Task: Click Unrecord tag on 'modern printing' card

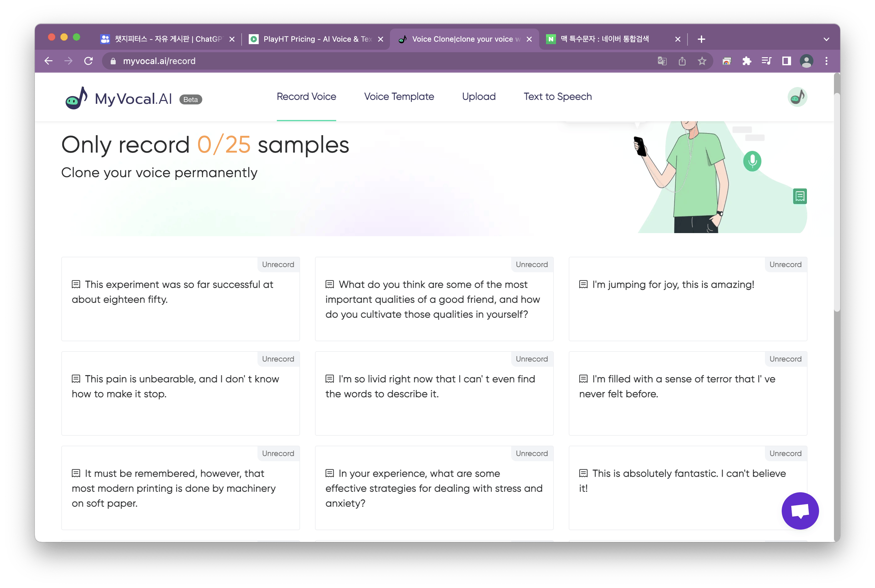Action: (278, 453)
